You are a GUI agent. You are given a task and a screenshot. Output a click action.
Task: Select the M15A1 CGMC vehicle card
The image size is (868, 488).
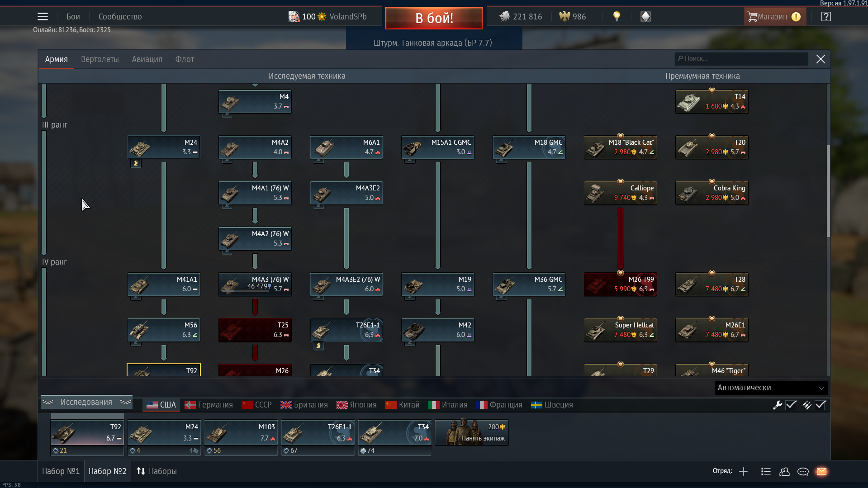[438, 147]
